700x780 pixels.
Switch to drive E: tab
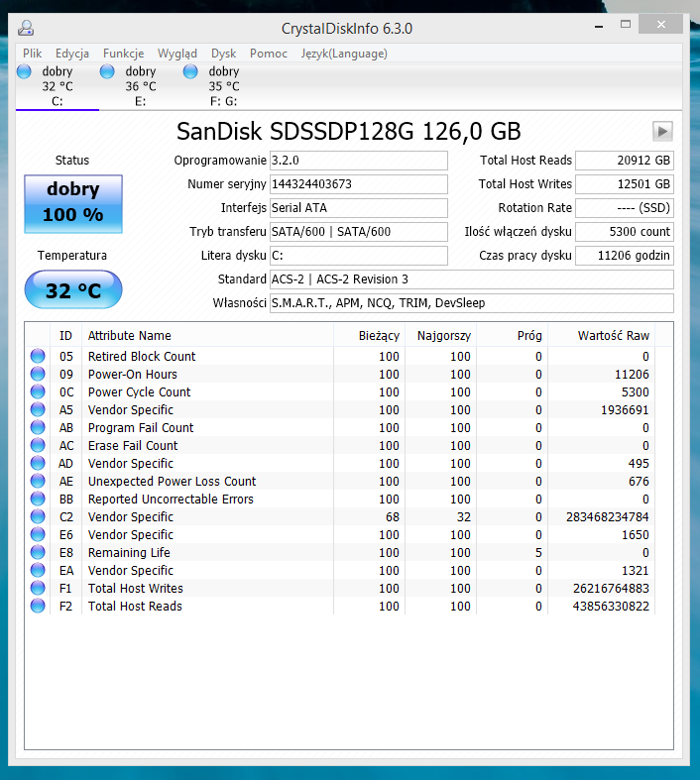tap(141, 86)
